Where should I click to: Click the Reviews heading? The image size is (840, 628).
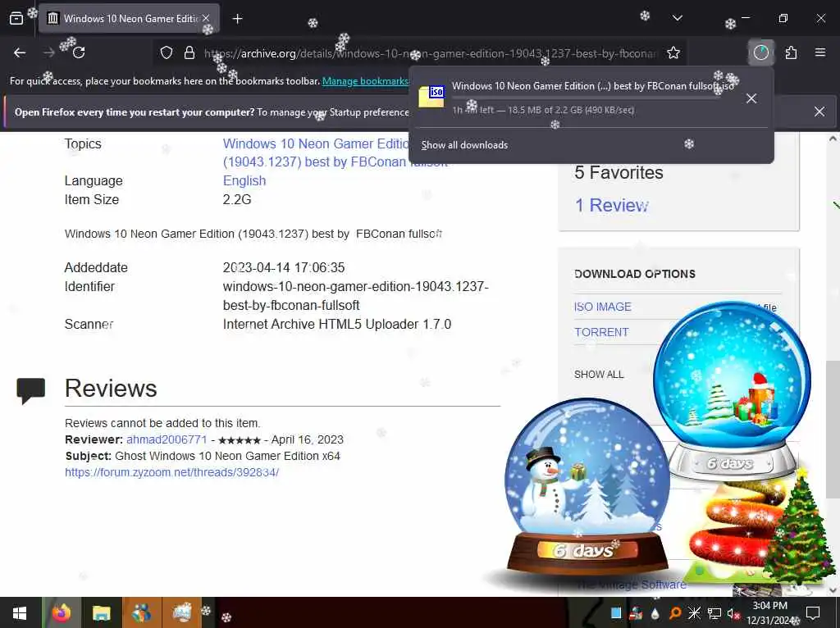click(x=111, y=389)
